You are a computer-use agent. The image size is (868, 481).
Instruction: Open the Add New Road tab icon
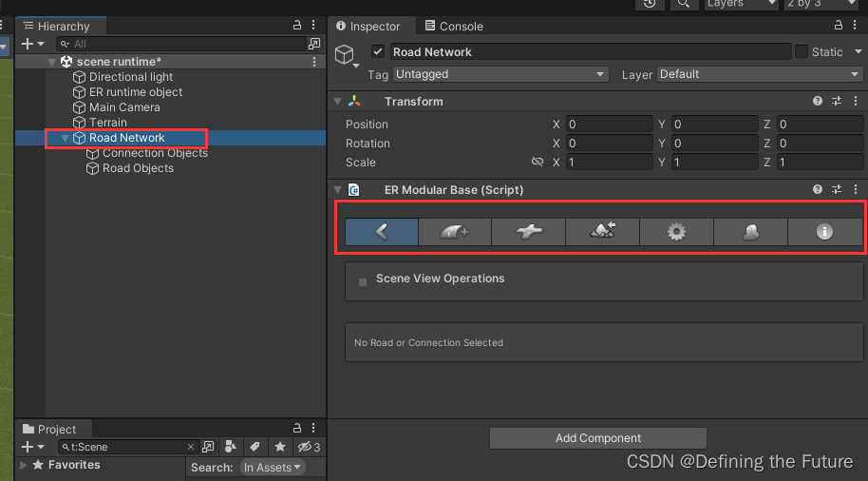(455, 232)
